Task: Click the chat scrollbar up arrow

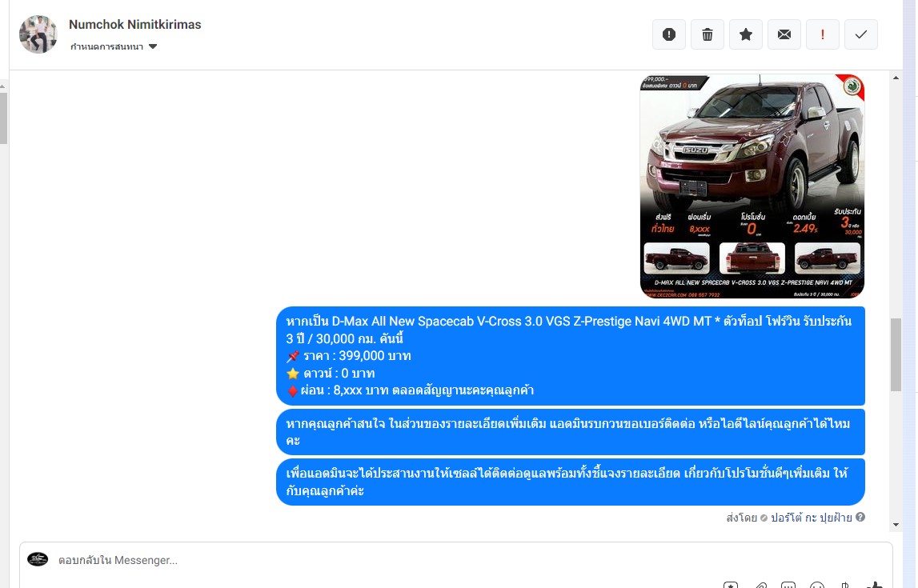Action: coord(896,78)
